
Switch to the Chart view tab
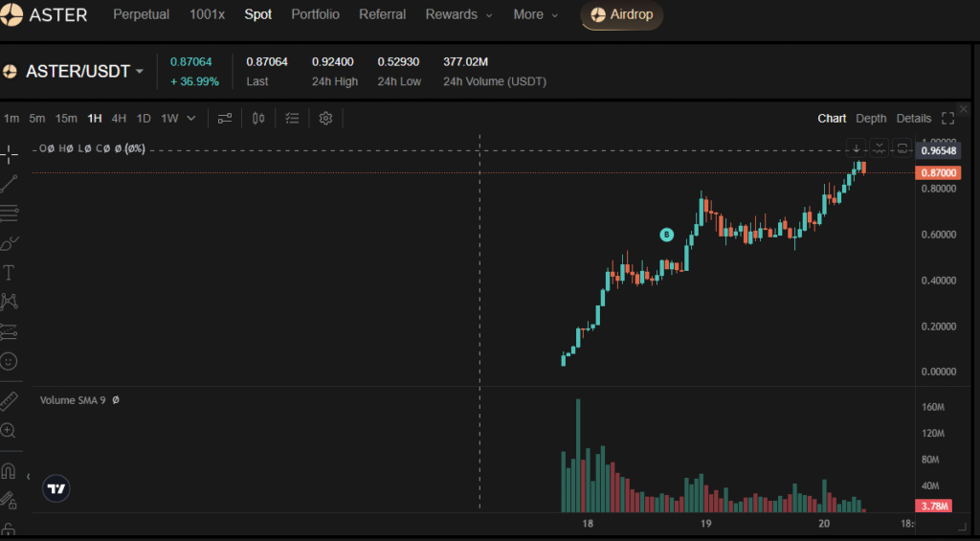(x=832, y=118)
